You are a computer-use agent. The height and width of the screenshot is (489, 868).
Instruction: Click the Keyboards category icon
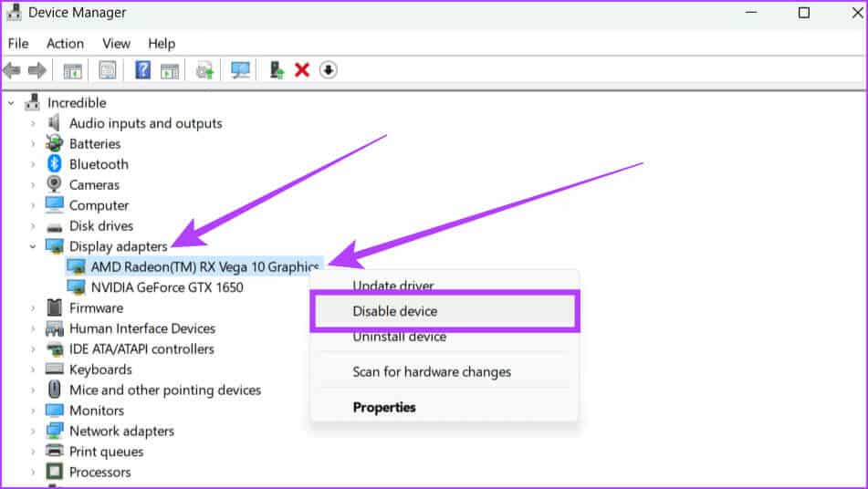[x=54, y=369]
